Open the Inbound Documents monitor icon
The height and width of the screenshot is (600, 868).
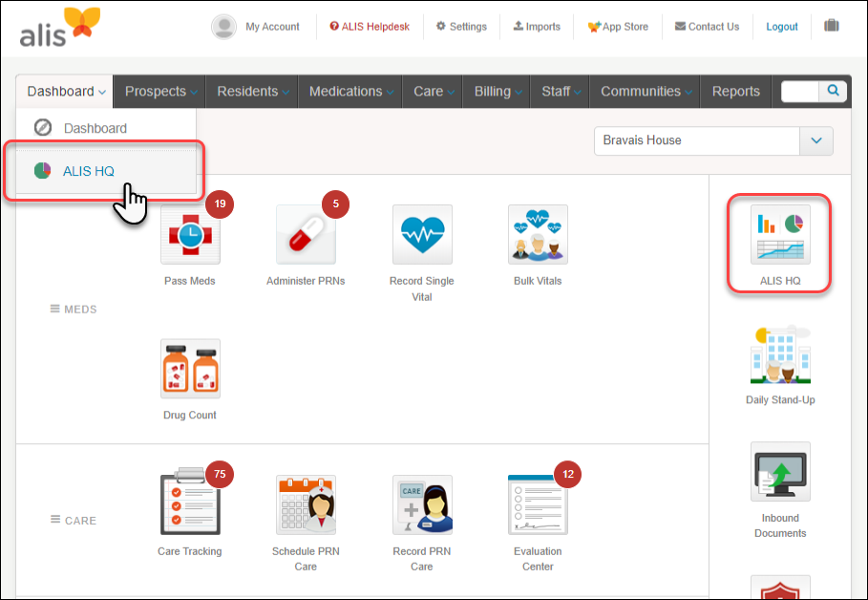780,472
